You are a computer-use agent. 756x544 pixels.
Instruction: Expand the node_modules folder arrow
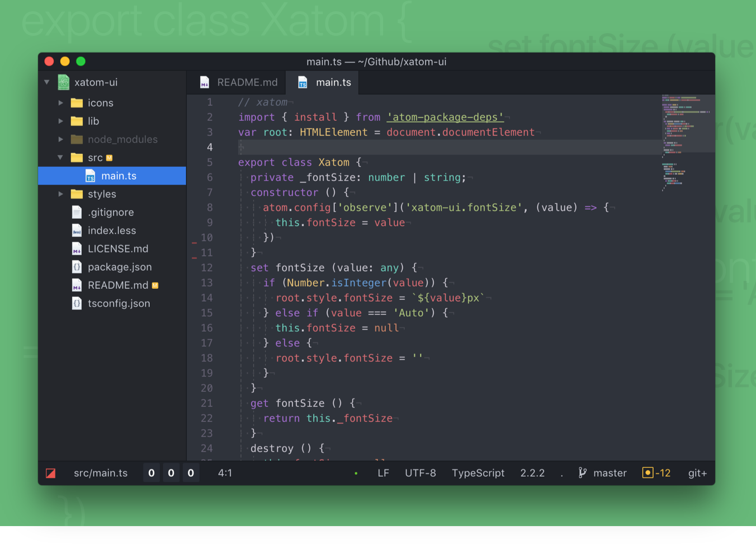click(x=60, y=139)
